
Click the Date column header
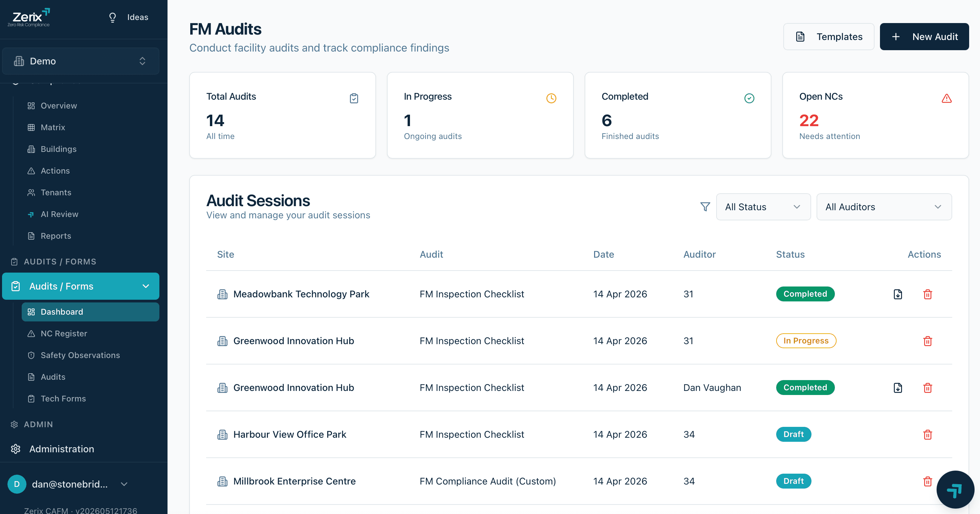[603, 255]
